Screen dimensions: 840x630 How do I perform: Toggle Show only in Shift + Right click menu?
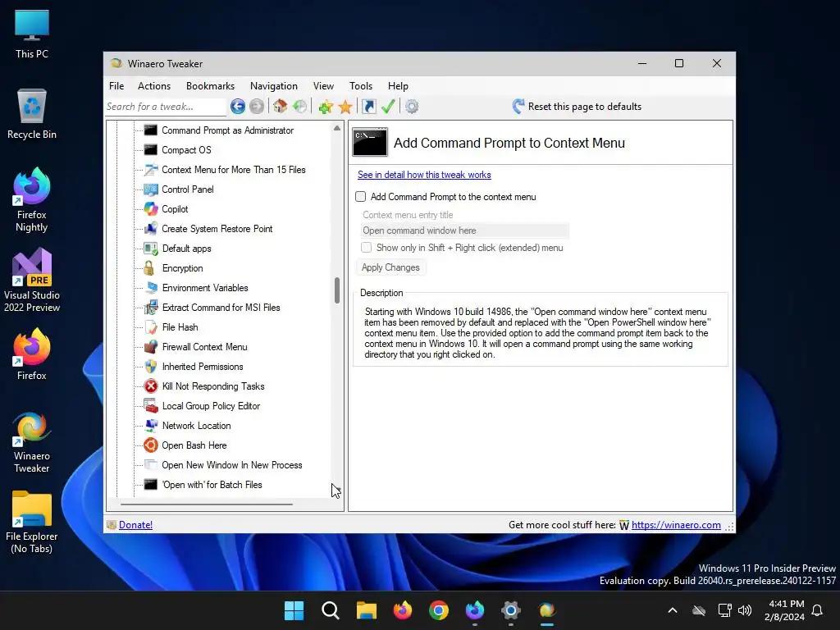367,248
